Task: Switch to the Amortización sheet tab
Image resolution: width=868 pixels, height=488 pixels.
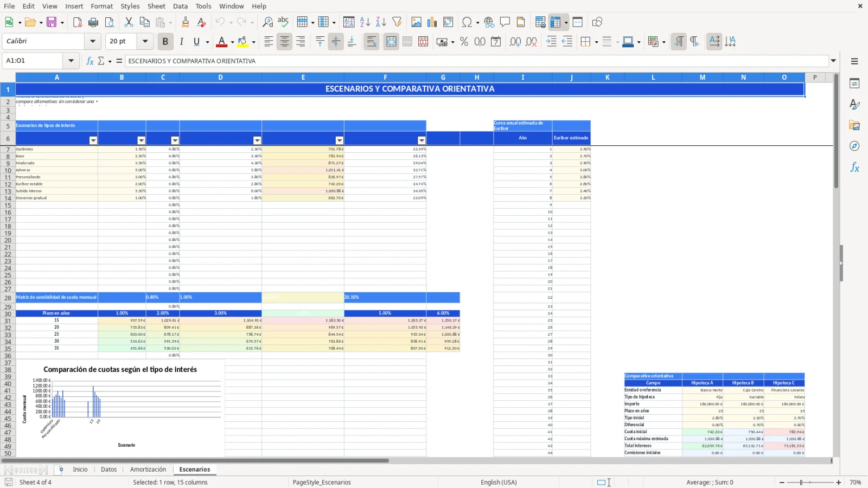Action: point(148,470)
